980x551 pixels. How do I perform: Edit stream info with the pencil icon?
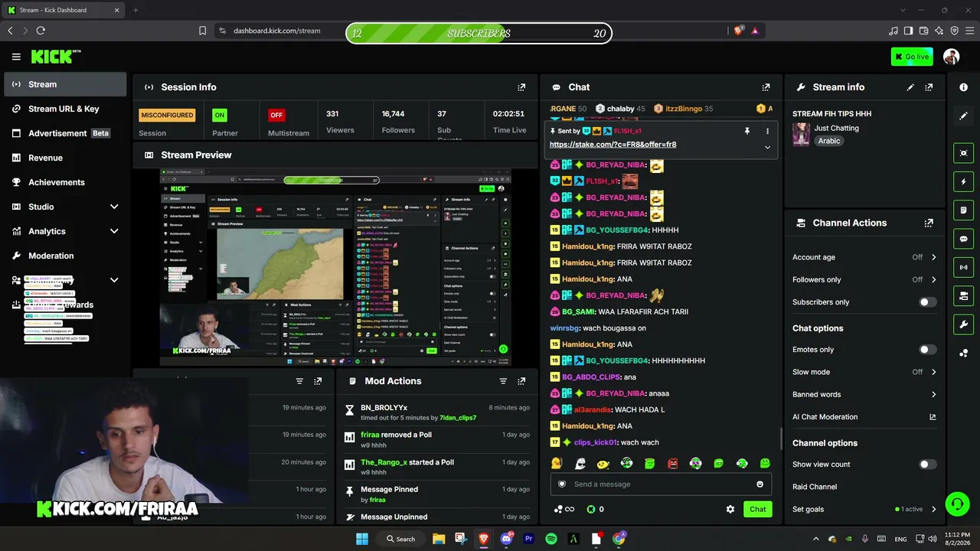[910, 87]
